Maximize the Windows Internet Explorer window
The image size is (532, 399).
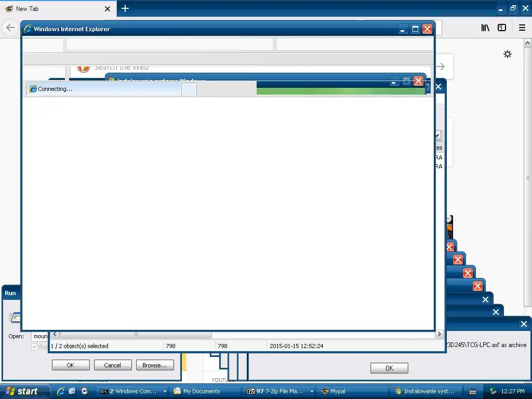[415, 29]
